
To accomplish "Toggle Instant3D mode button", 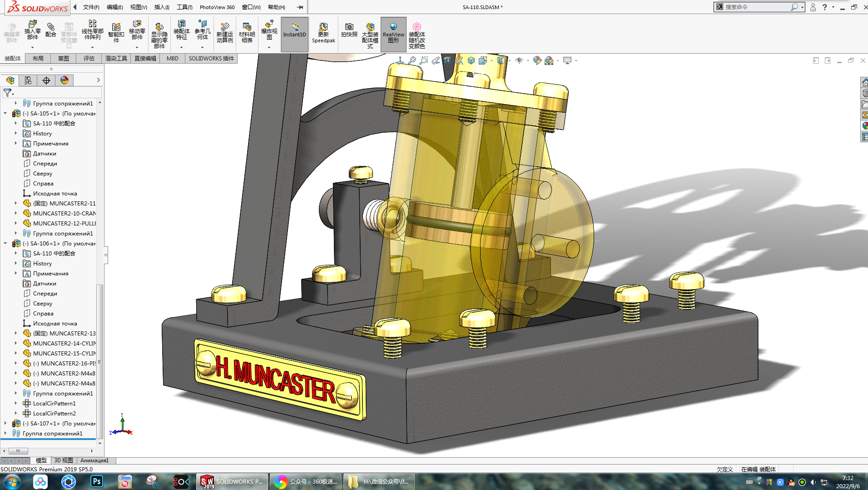I will click(294, 34).
